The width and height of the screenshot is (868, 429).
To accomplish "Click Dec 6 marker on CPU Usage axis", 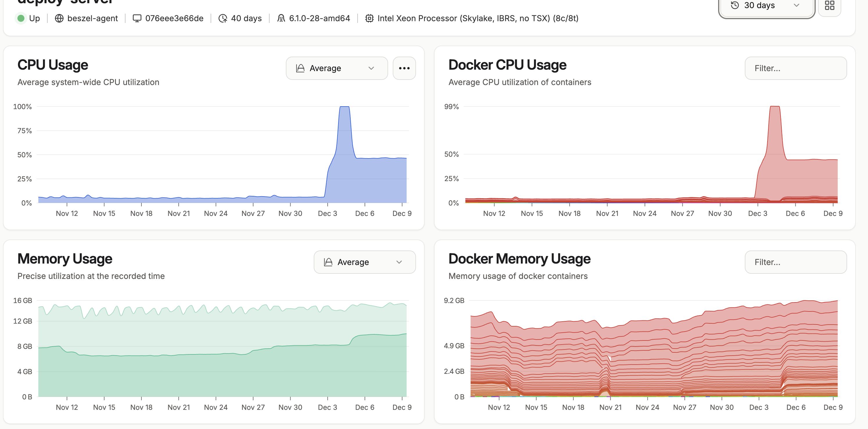I will pyautogui.click(x=365, y=213).
